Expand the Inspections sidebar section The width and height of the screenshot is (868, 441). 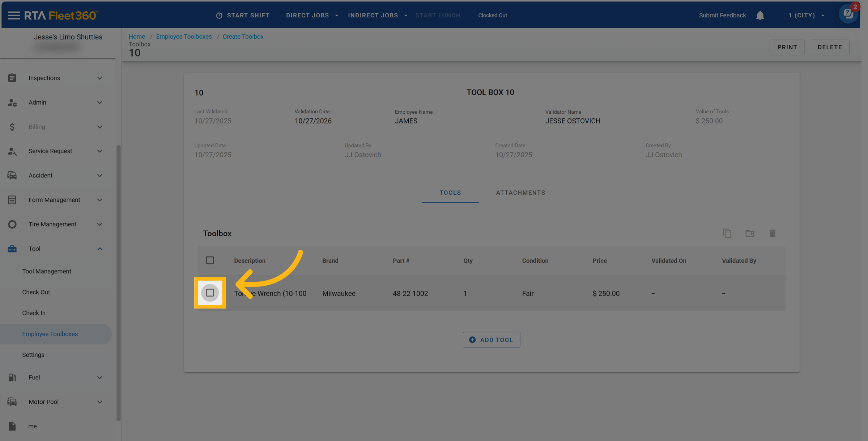(x=99, y=78)
